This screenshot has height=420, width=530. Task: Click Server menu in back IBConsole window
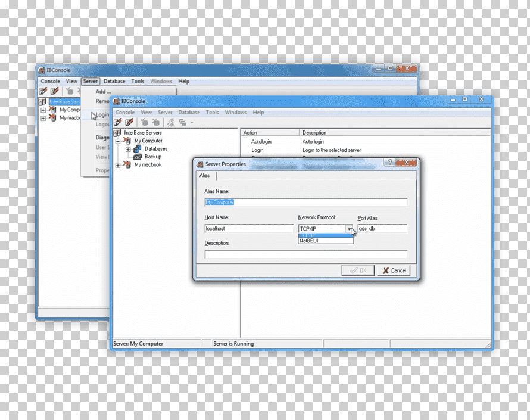coord(91,81)
